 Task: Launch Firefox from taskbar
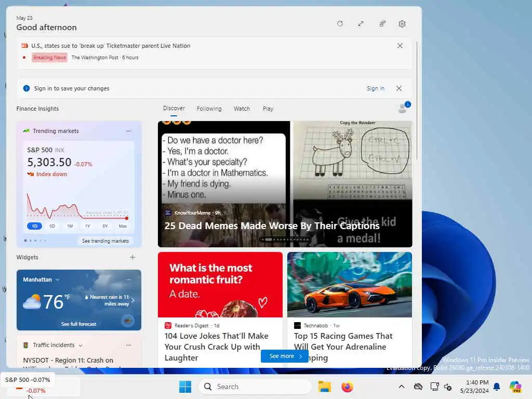pyautogui.click(x=347, y=387)
